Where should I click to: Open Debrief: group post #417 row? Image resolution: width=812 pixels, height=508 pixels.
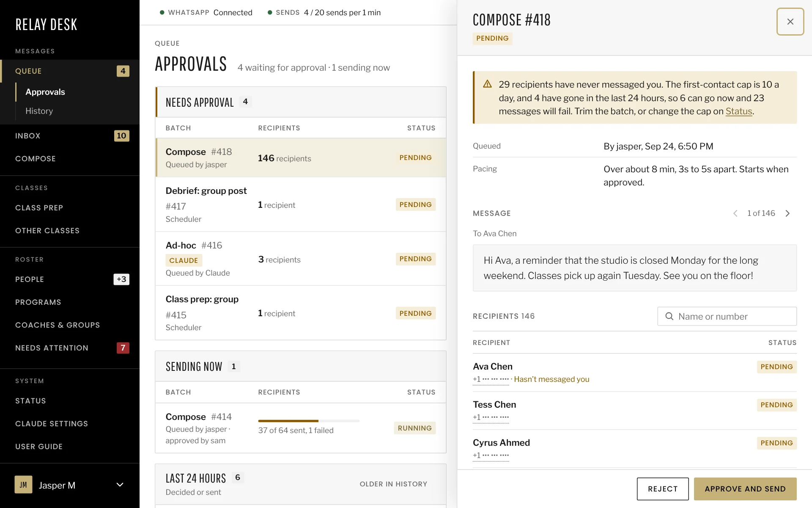[x=301, y=204]
